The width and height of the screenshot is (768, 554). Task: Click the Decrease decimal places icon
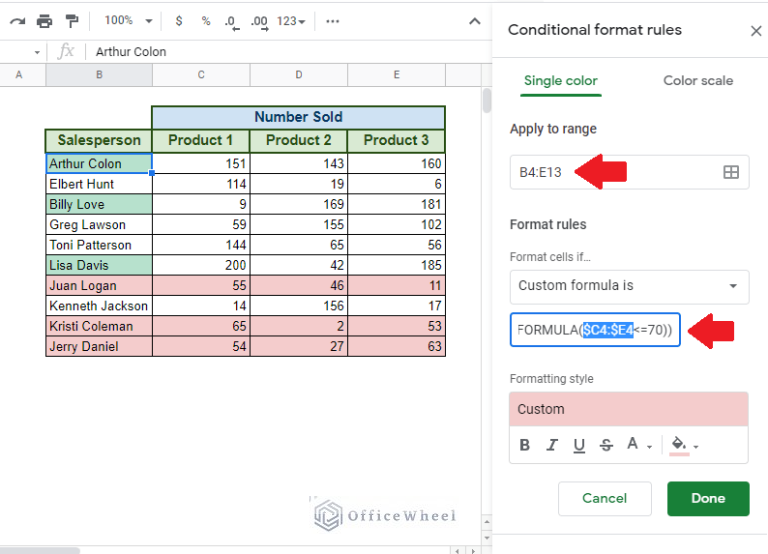[231, 21]
